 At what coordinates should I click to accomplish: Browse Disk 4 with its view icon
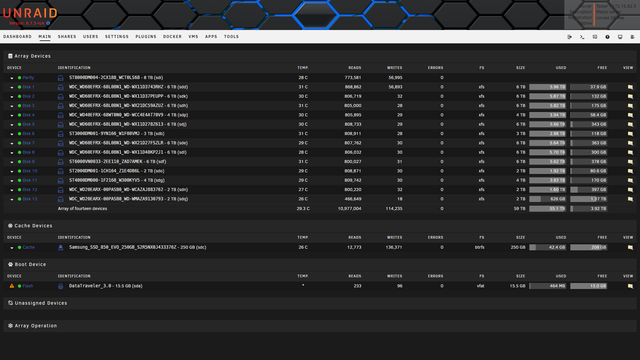[x=630, y=115]
